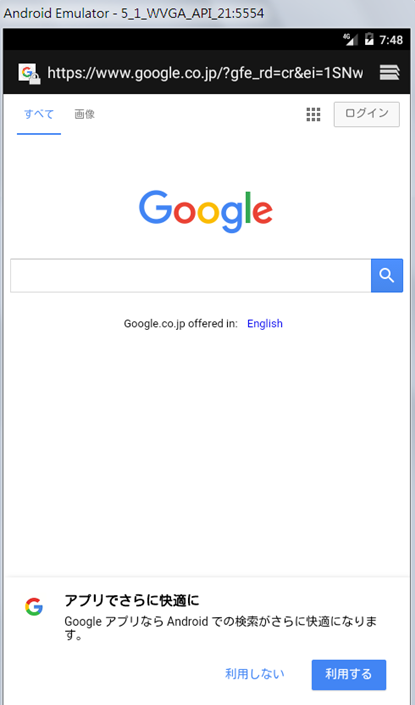Open the Google apps grid icon
415x705 pixels.
313,115
